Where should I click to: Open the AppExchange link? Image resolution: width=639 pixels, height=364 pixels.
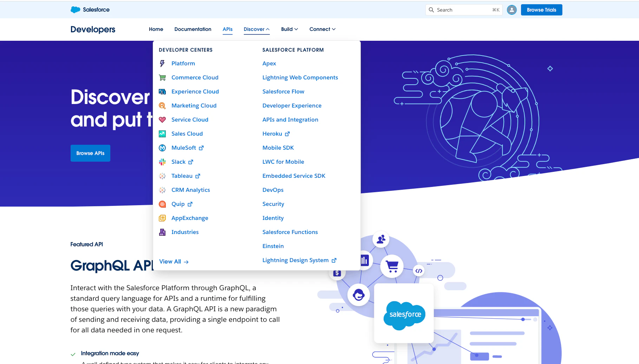point(190,218)
